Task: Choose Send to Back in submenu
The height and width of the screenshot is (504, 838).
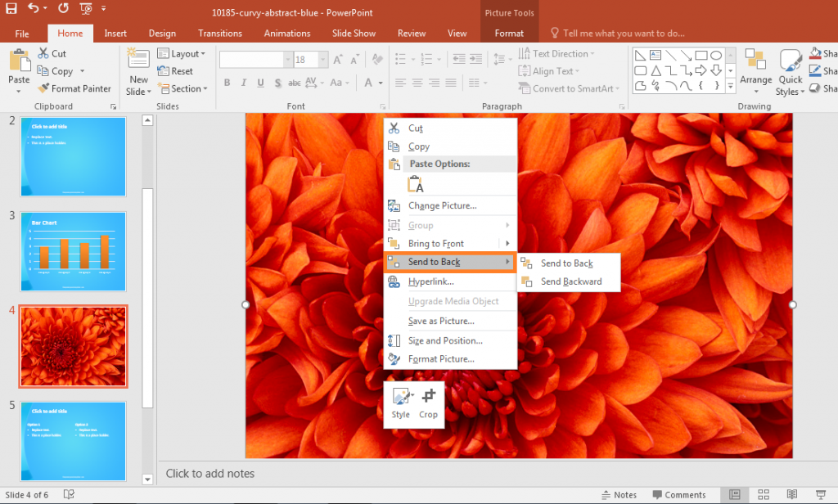Action: 568,263
